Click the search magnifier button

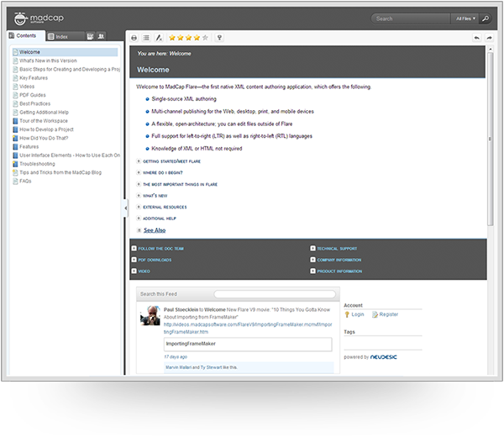pyautogui.click(x=486, y=18)
